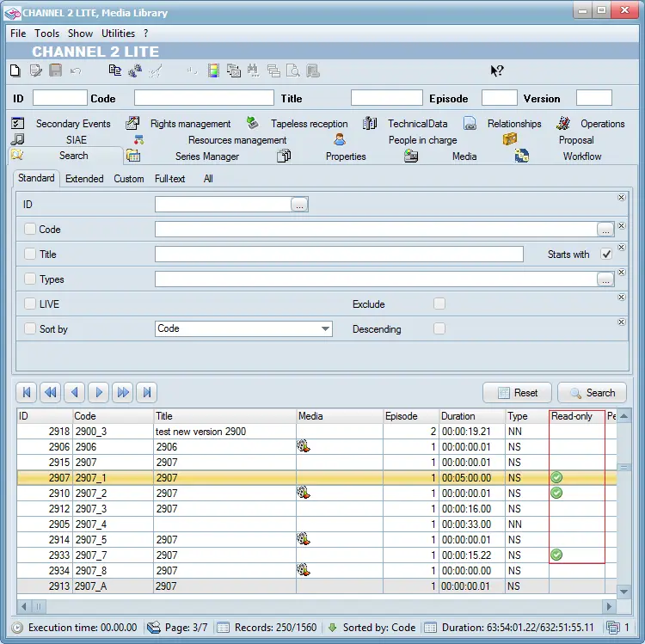The width and height of the screenshot is (645, 644).
Task: Click the copy documents toolbar icon
Action: (115, 71)
